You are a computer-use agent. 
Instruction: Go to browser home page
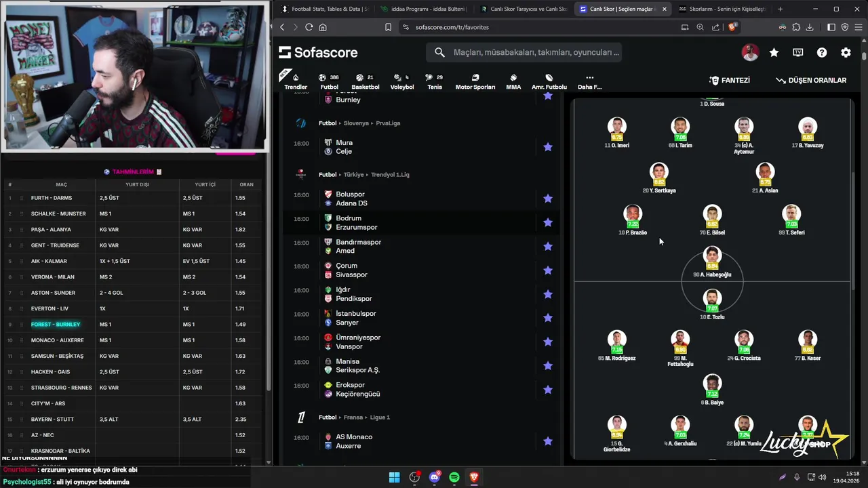[323, 27]
